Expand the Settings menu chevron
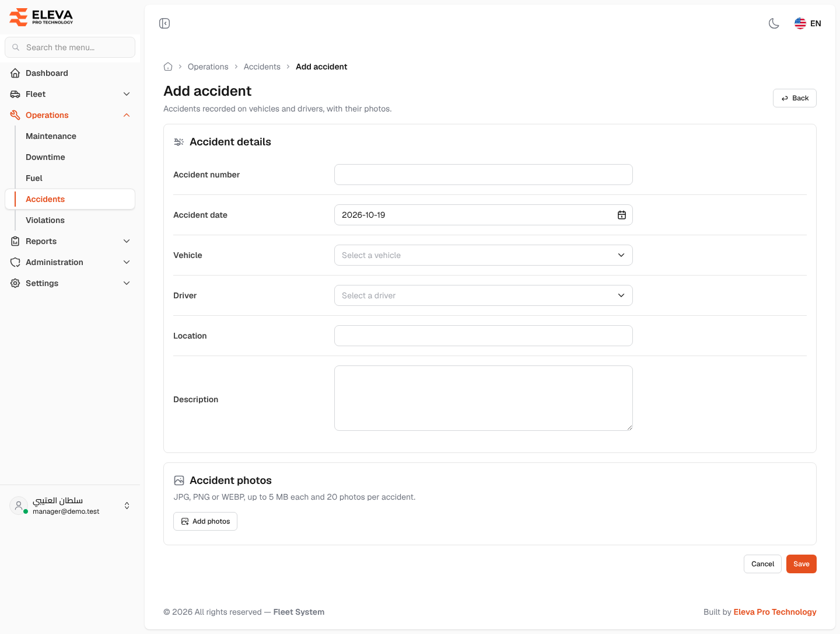The height and width of the screenshot is (634, 840). (x=127, y=283)
